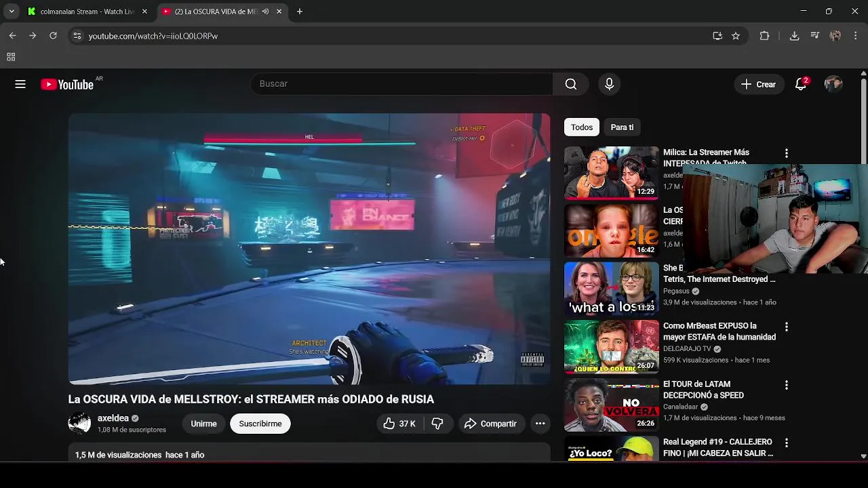Close the colmanalan Stream tab
The width and height of the screenshot is (868, 488).
point(144,12)
